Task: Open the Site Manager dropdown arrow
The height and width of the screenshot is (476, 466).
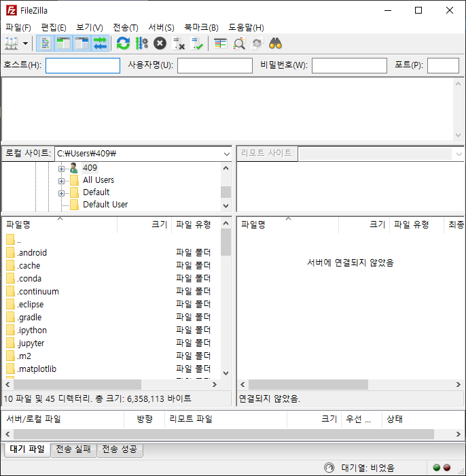Action: coord(25,44)
